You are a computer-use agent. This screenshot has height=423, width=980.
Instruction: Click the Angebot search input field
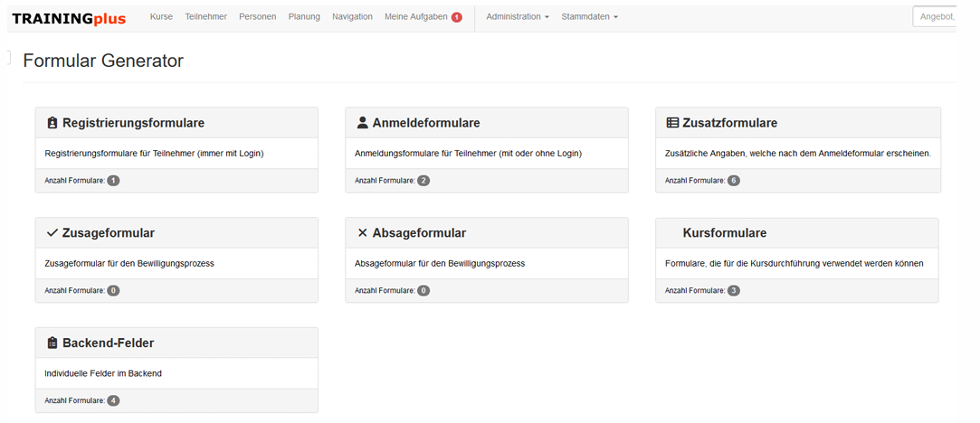coord(934,17)
